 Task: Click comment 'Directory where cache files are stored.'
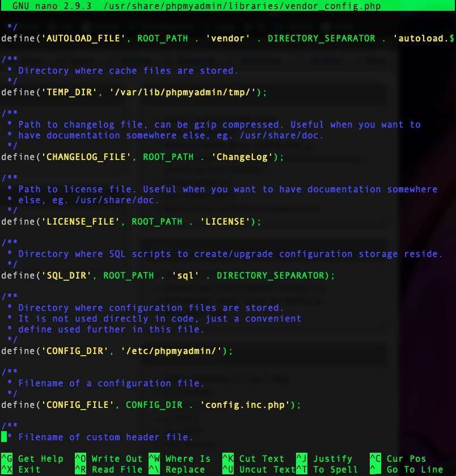pos(128,71)
